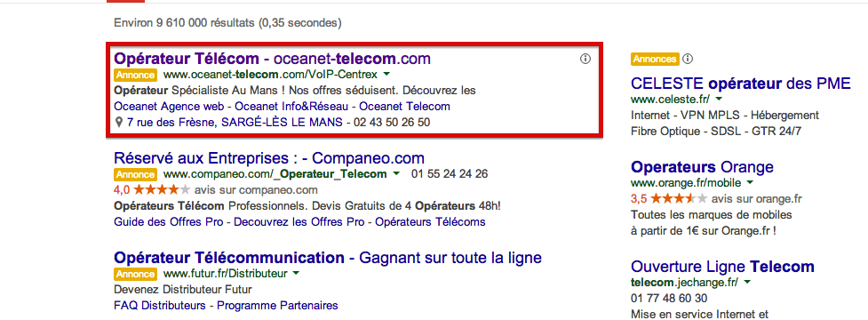This screenshot has height=320, width=868.
Task: Open the Guide des Offres Pro sitelink
Action: [x=168, y=222]
